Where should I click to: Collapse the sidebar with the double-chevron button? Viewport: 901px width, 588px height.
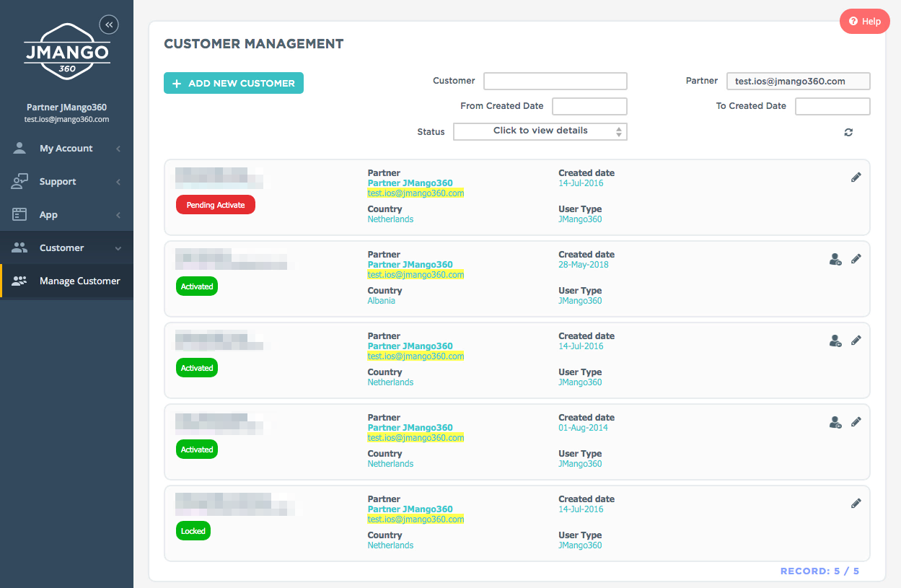click(109, 25)
